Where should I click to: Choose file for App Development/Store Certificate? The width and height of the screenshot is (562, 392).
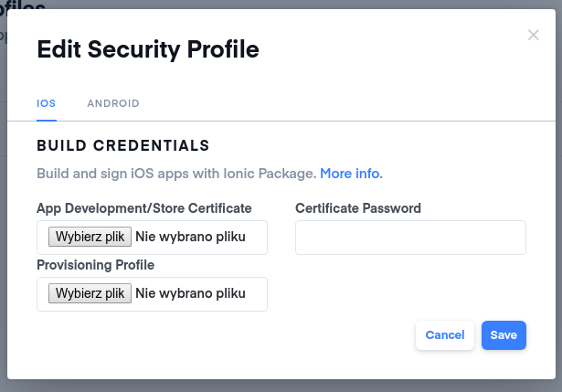coord(90,237)
